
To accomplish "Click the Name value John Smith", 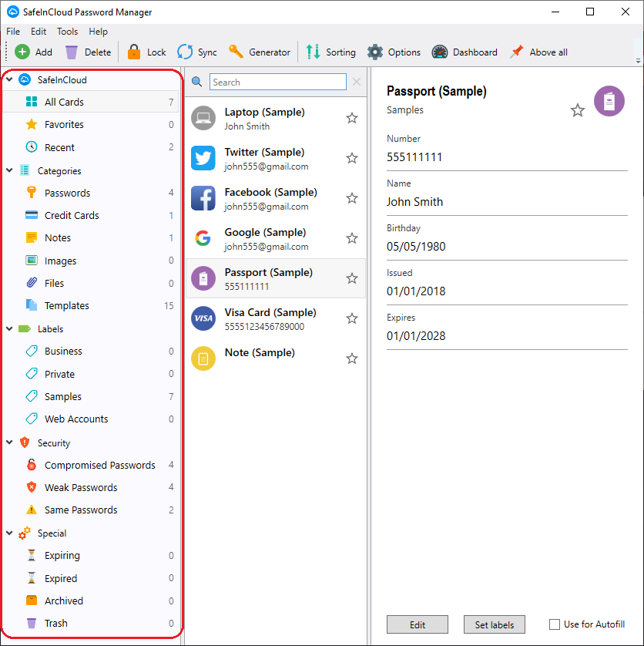I will pyautogui.click(x=414, y=201).
